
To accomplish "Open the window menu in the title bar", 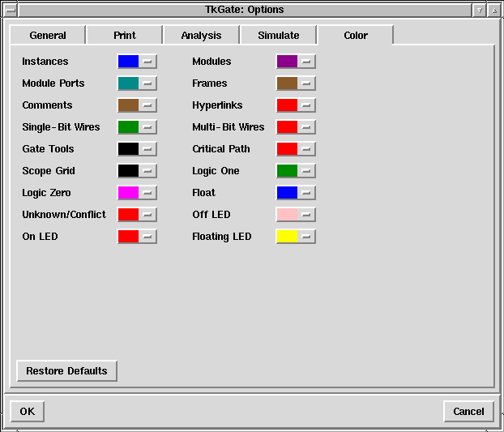I will (11, 10).
